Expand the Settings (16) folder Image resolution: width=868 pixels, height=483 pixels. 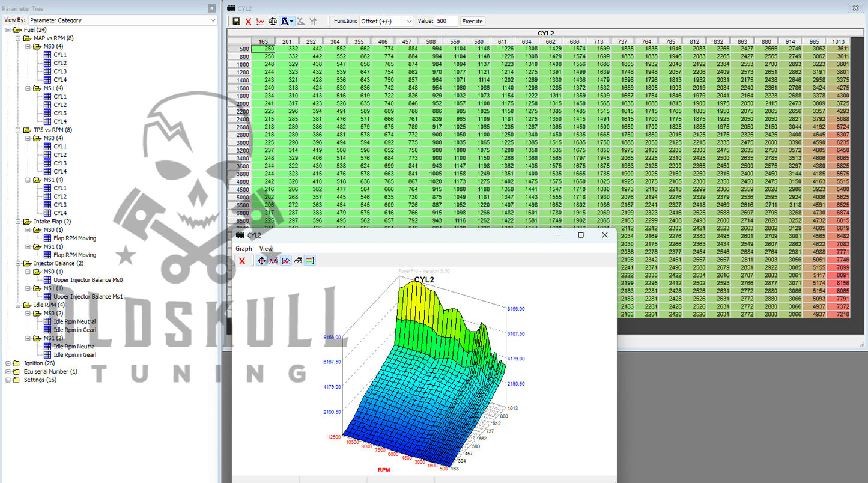[8, 380]
